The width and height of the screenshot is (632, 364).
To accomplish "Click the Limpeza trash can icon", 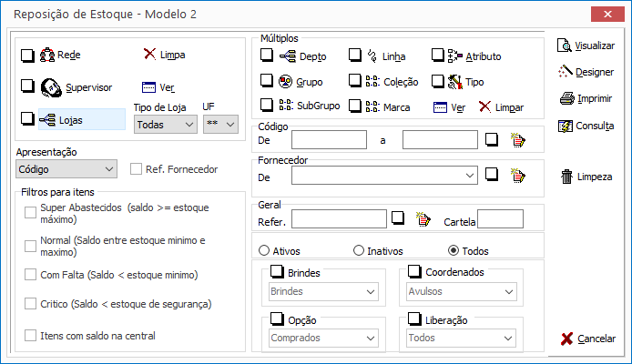I will (566, 177).
